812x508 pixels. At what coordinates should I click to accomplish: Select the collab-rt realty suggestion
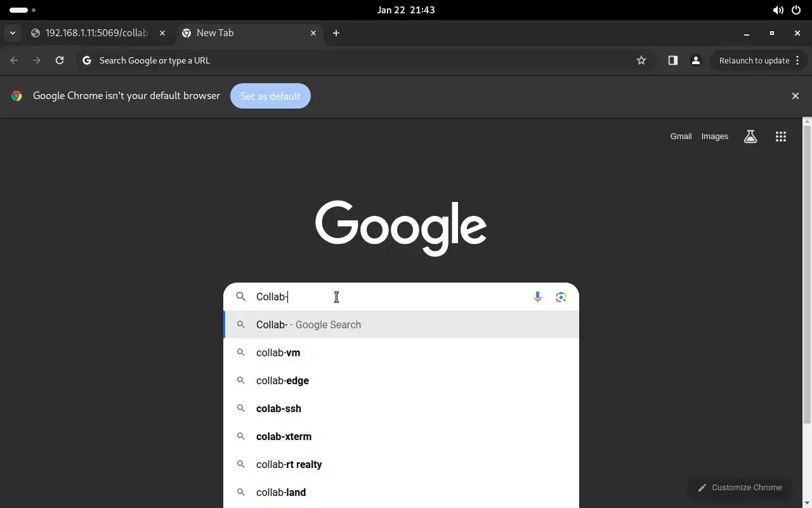(402, 464)
